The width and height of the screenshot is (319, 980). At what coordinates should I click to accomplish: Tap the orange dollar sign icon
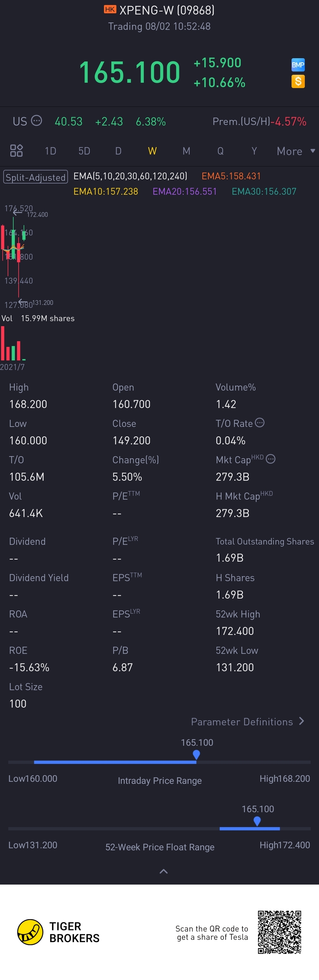[298, 82]
